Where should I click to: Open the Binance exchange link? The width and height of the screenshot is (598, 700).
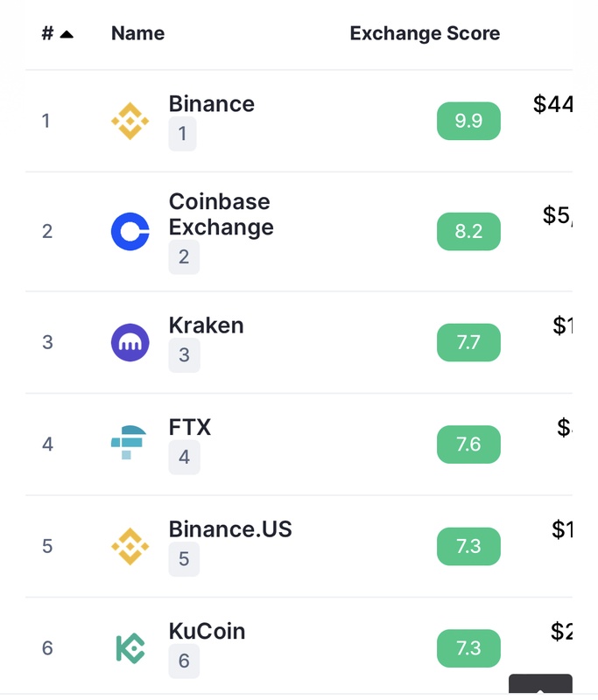pyautogui.click(x=211, y=104)
